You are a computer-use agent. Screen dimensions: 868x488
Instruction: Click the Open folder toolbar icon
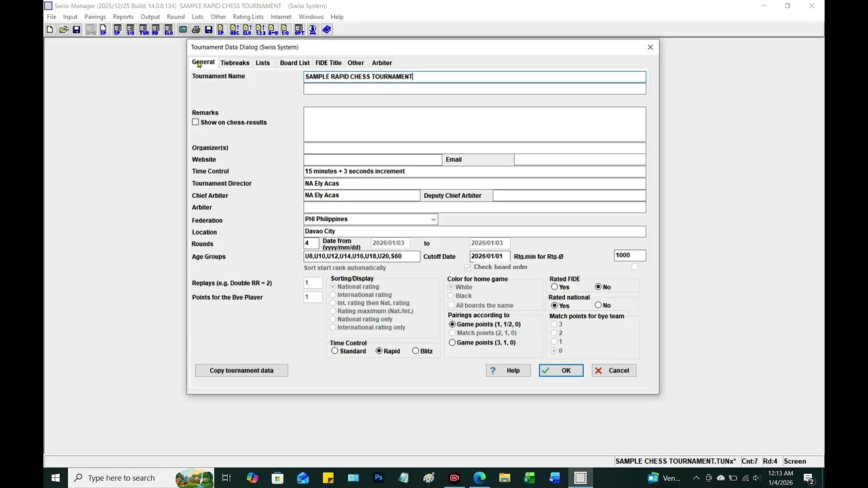click(63, 29)
